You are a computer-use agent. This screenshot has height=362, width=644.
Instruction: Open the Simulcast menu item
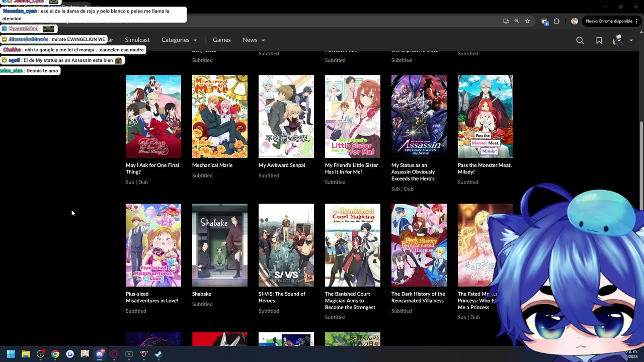pos(137,40)
